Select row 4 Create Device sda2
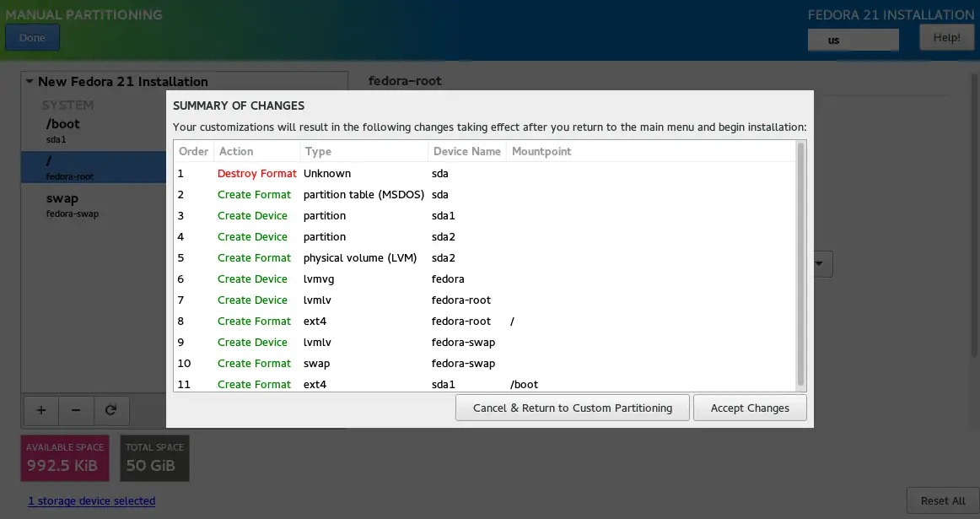Screen dimensions: 980x519 [484, 237]
